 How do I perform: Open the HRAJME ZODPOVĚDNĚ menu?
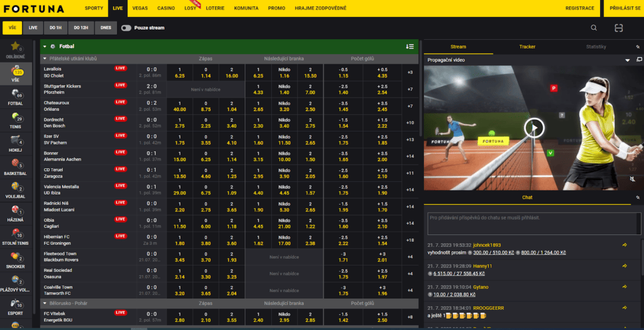click(x=320, y=8)
